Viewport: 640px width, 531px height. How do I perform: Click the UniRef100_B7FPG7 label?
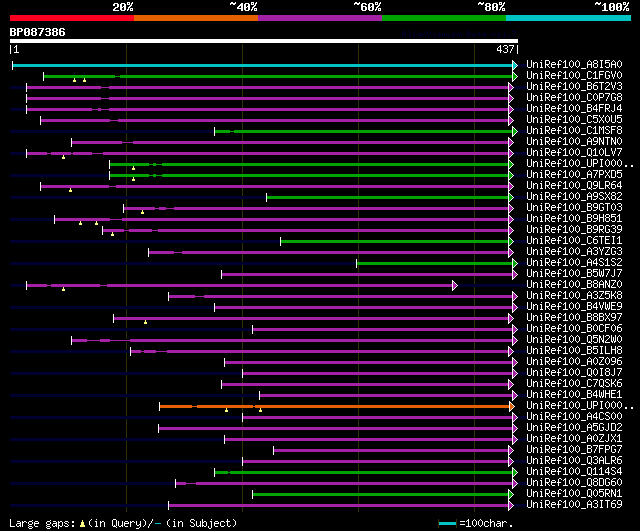click(574, 450)
